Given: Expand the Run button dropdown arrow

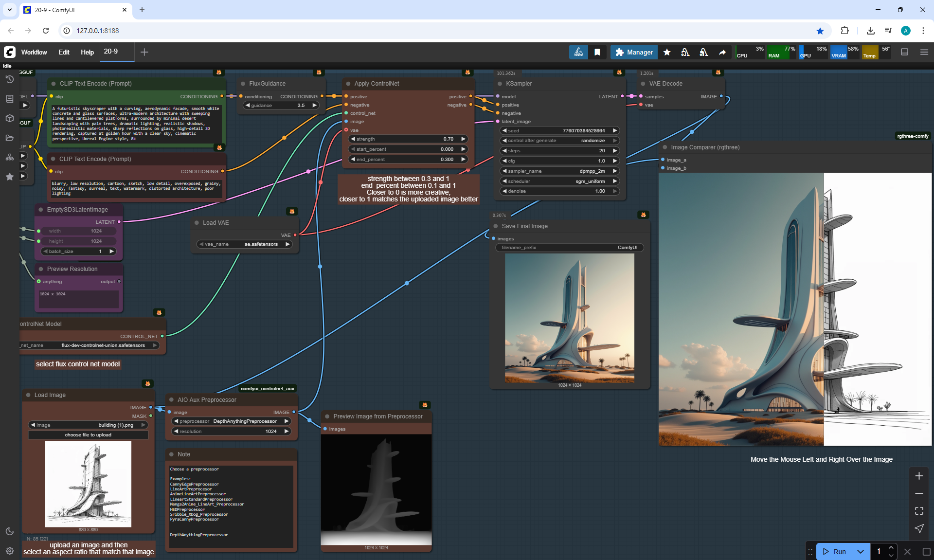Looking at the screenshot, I should pyautogui.click(x=861, y=551).
